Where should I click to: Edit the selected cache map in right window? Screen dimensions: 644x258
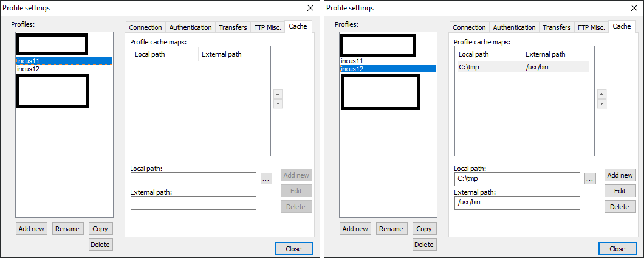(x=620, y=191)
